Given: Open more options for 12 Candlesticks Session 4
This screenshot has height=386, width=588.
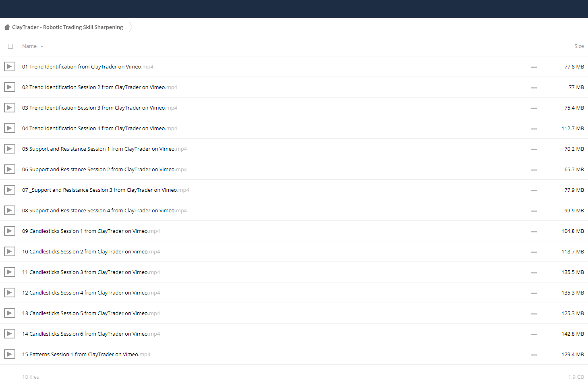Looking at the screenshot, I should (534, 293).
